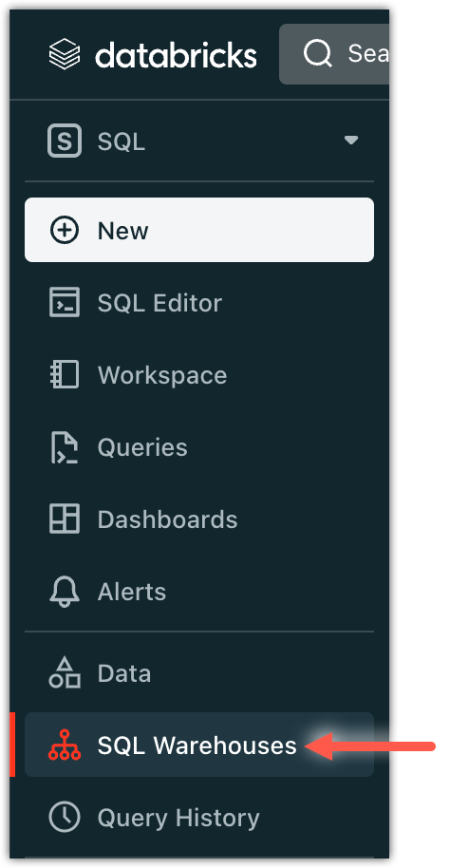The width and height of the screenshot is (450, 868).
Task: Click the SQL Editor terminal icon
Action: tap(65, 302)
